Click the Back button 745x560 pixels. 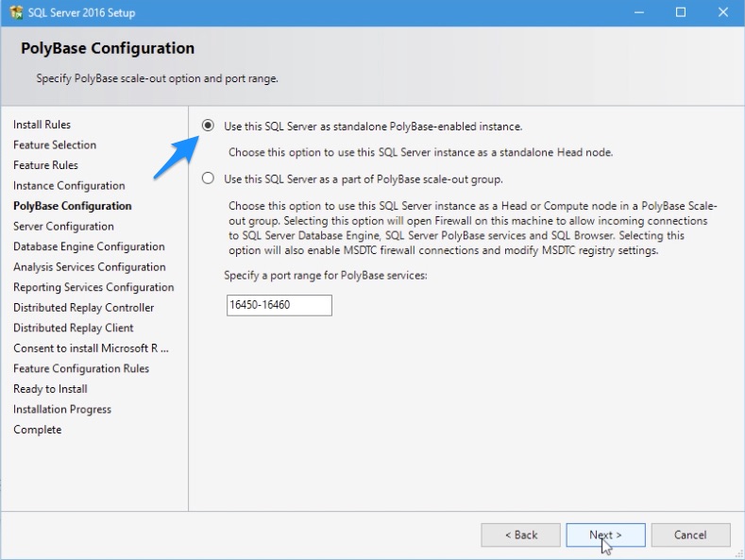(x=520, y=535)
